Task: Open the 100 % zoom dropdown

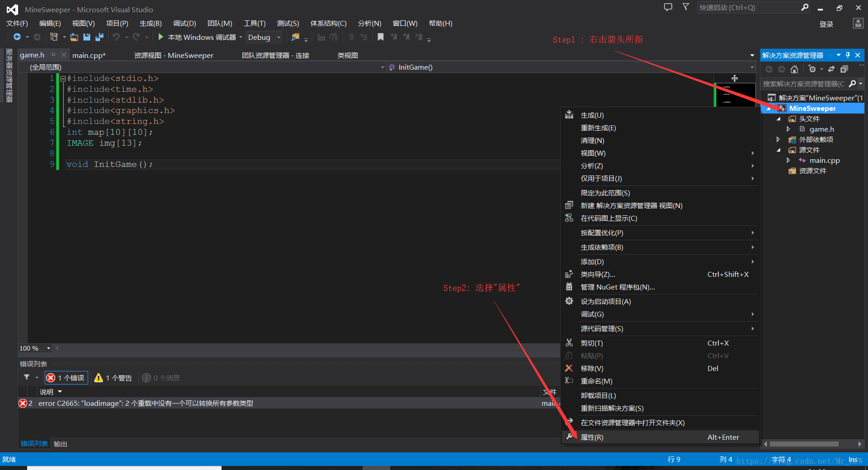Action: point(48,348)
